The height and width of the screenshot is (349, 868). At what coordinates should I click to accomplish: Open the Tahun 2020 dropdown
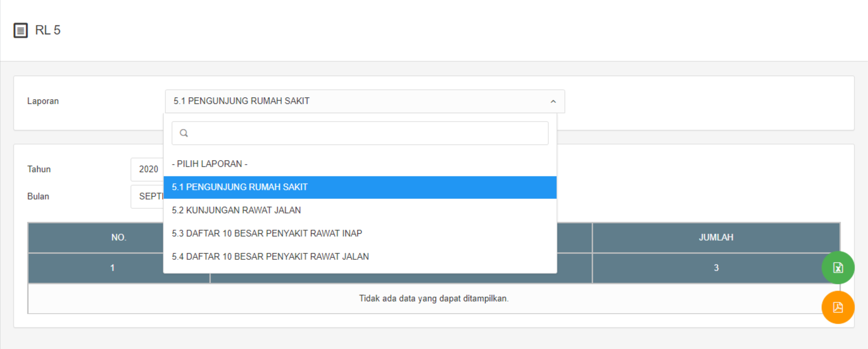tap(148, 169)
